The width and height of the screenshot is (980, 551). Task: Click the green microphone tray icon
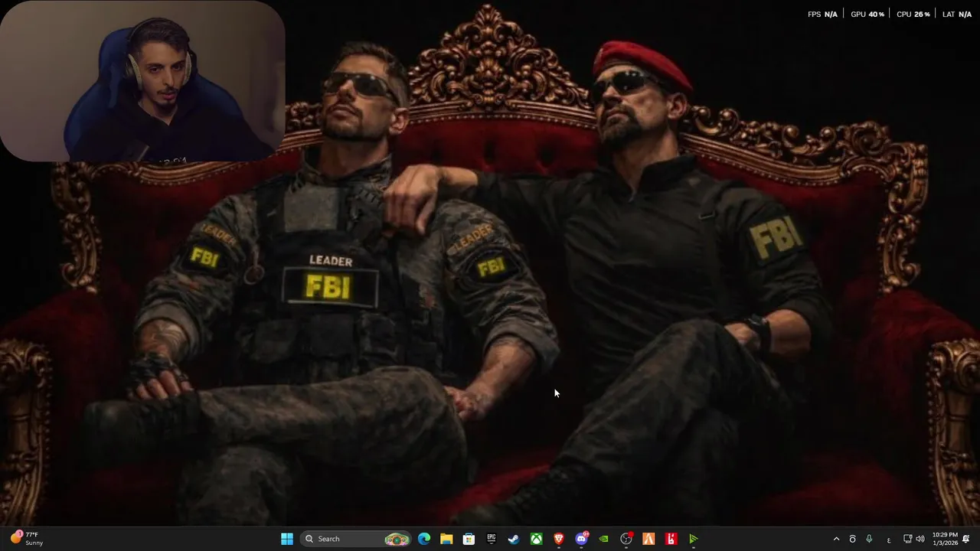[x=869, y=539]
